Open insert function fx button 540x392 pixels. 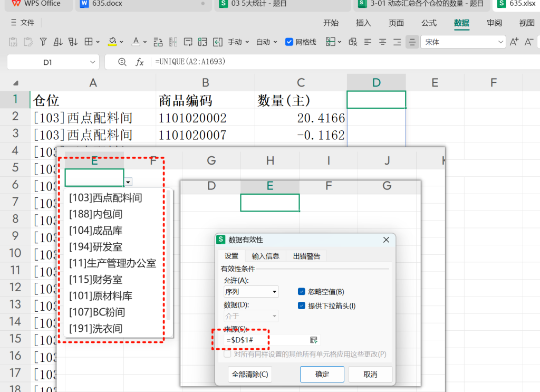pyautogui.click(x=139, y=62)
